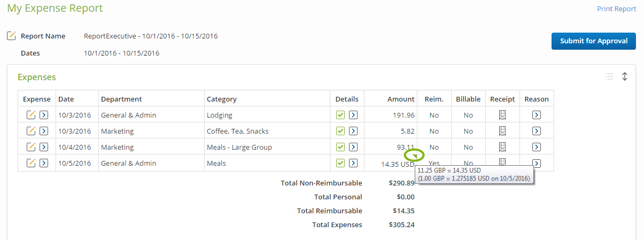Toggle Details checkbox for 10/5/2016 Meals row
The image size is (644, 240).
pyautogui.click(x=340, y=163)
